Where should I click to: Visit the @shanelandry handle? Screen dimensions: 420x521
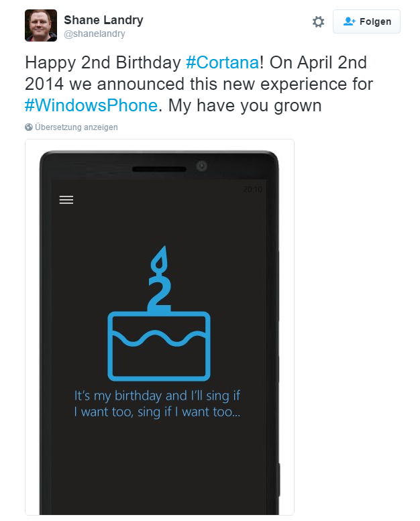point(95,34)
